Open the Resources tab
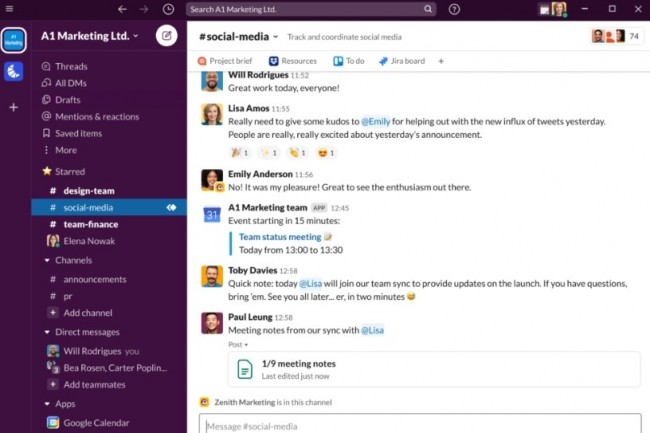Viewport: 650px width, 433px height. tap(293, 61)
